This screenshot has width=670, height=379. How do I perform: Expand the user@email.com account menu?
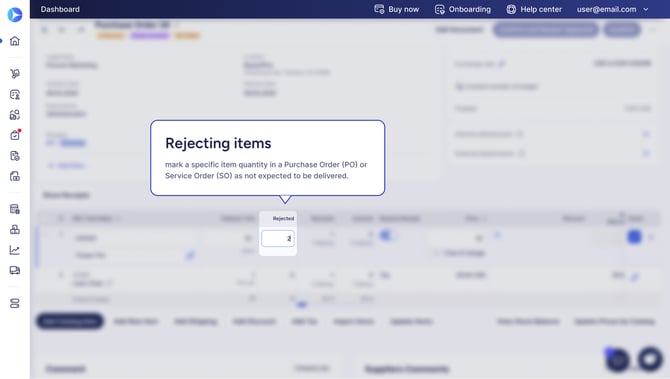coord(612,9)
